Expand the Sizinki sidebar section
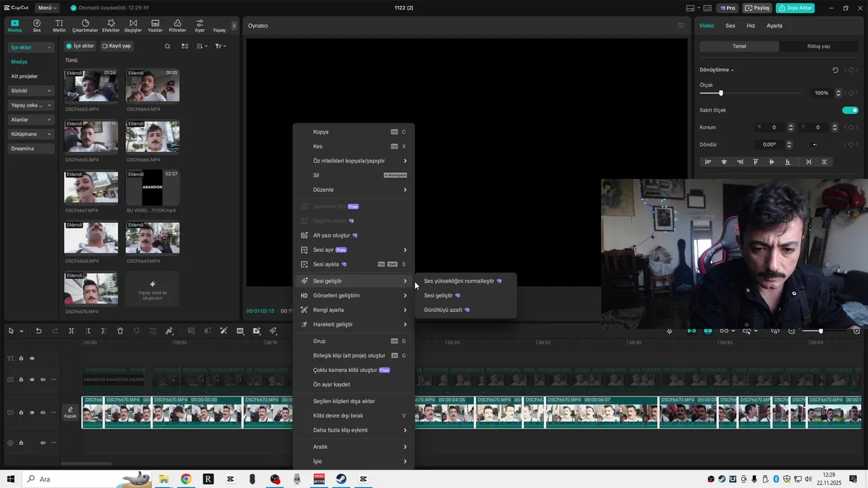 [x=31, y=91]
